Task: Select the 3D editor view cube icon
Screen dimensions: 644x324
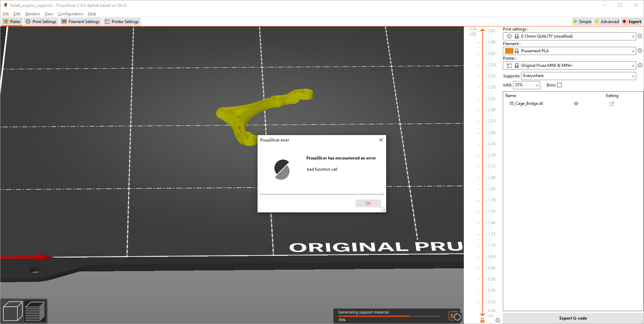Action: 12,310
